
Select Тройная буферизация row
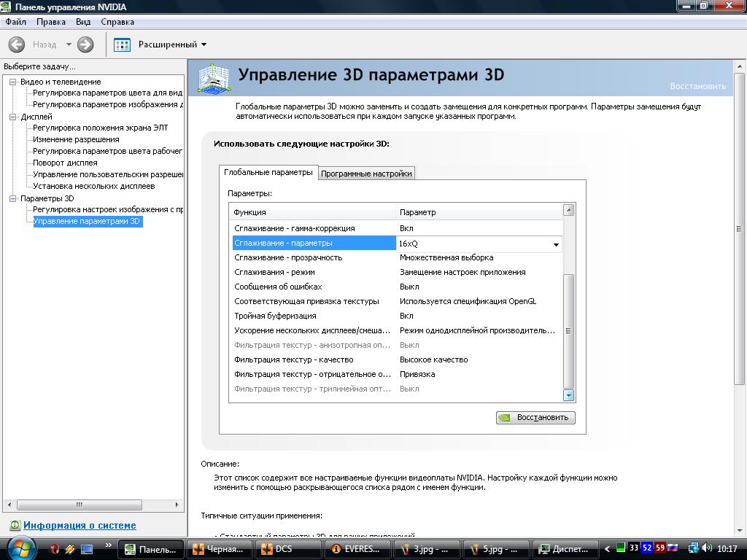pos(398,316)
